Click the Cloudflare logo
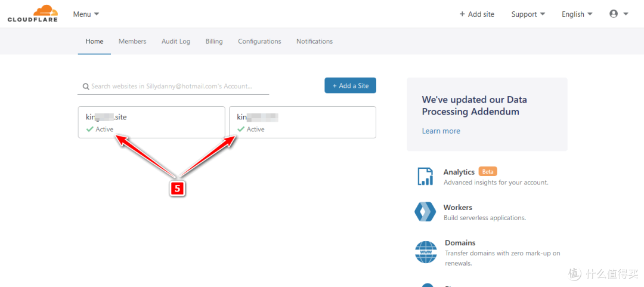This screenshot has height=287, width=644. [32, 14]
